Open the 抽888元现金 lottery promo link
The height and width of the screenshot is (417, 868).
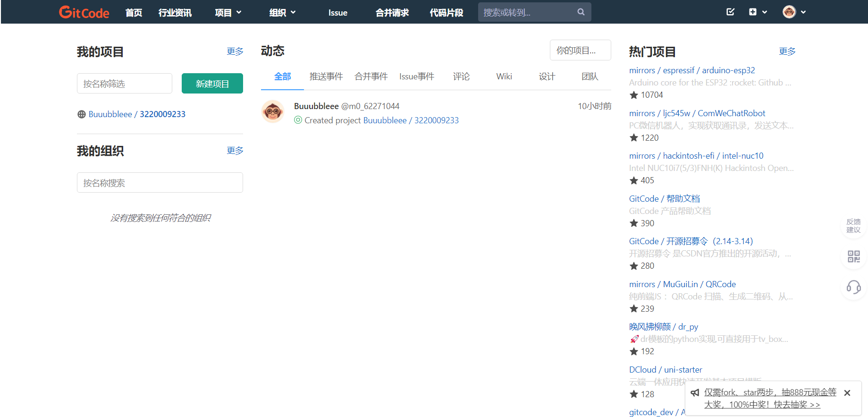tap(770, 399)
